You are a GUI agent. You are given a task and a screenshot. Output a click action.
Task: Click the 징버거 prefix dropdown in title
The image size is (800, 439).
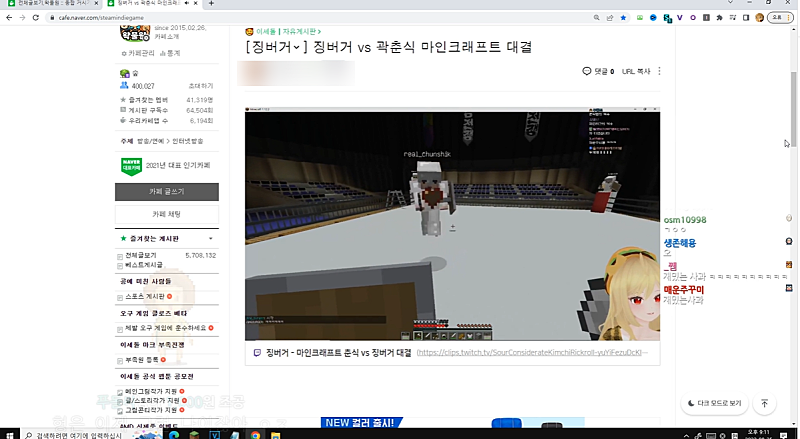[277, 47]
